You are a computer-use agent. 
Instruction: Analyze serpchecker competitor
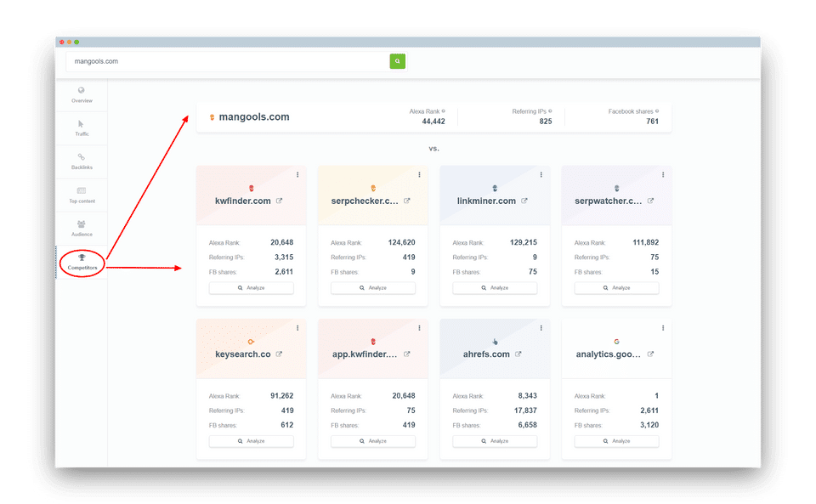(x=373, y=287)
